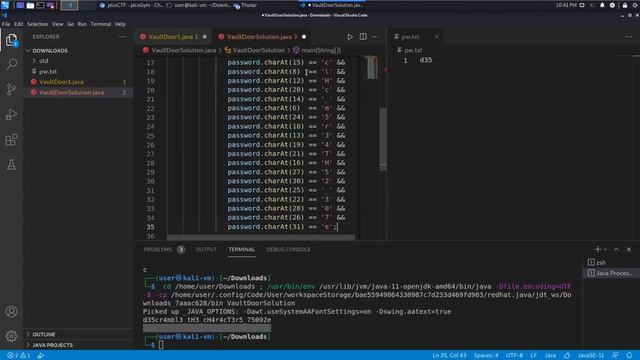
Task: Select the zsh terminal instance
Action: [610, 262]
